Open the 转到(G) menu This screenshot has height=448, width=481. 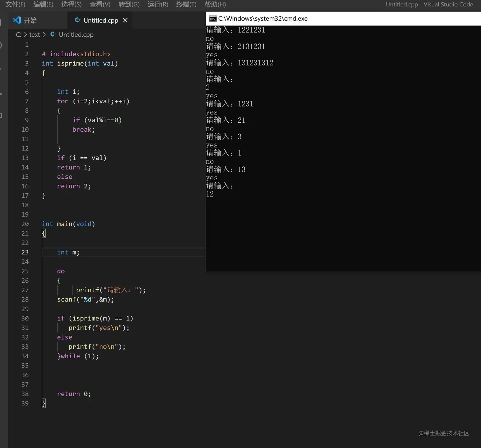[129, 4]
